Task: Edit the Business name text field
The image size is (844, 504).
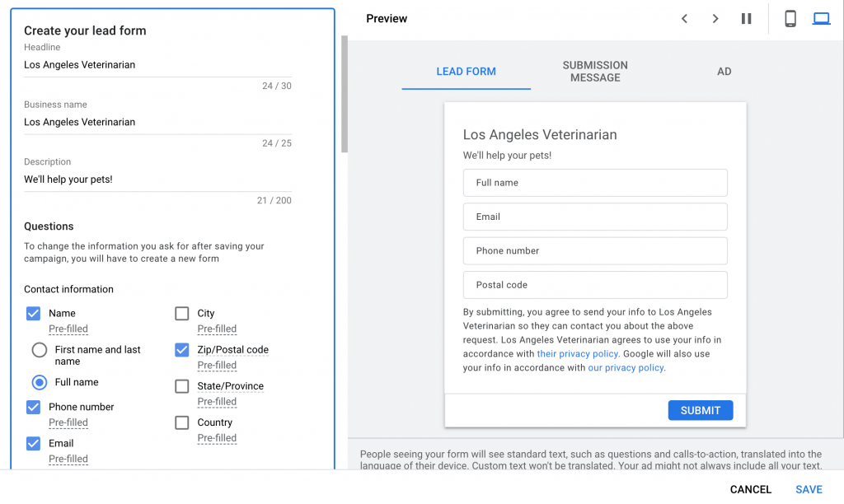Action: 157,123
